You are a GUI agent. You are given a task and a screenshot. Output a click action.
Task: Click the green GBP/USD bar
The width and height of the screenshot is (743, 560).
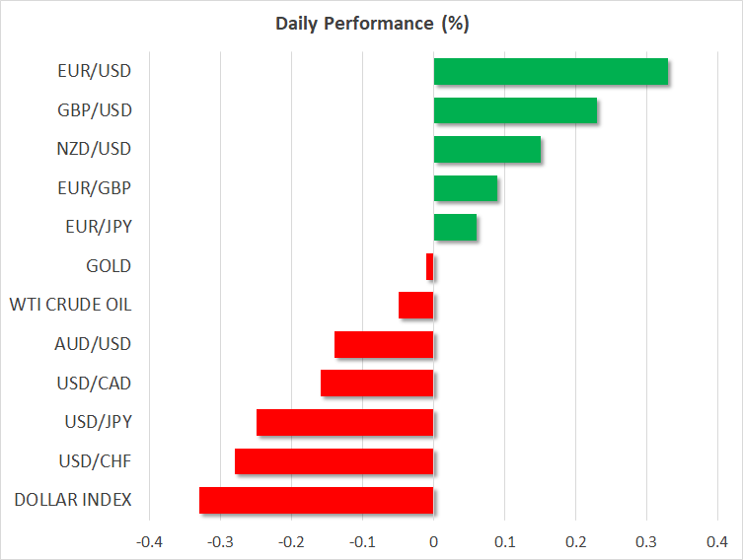point(515,110)
